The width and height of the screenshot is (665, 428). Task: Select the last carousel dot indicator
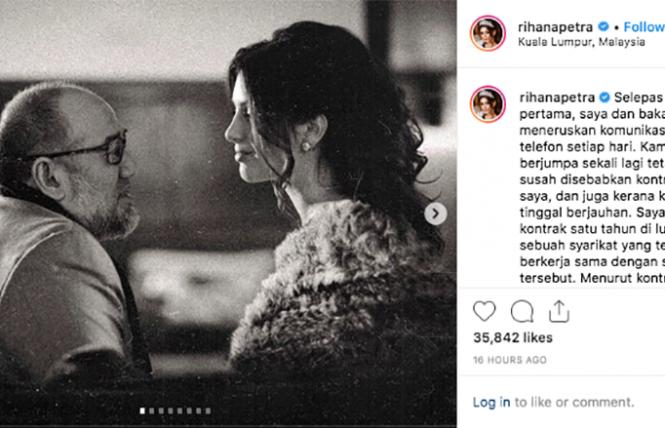(205, 410)
